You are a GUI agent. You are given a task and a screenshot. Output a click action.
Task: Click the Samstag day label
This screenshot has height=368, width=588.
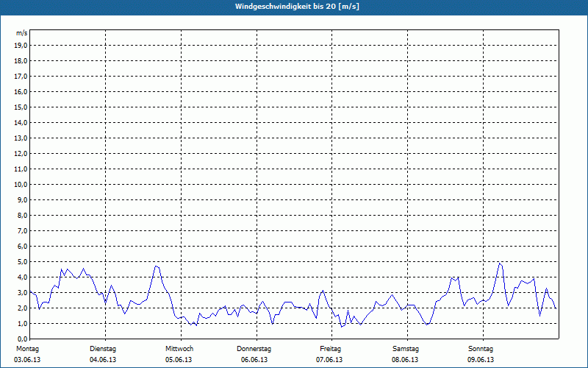(406, 349)
